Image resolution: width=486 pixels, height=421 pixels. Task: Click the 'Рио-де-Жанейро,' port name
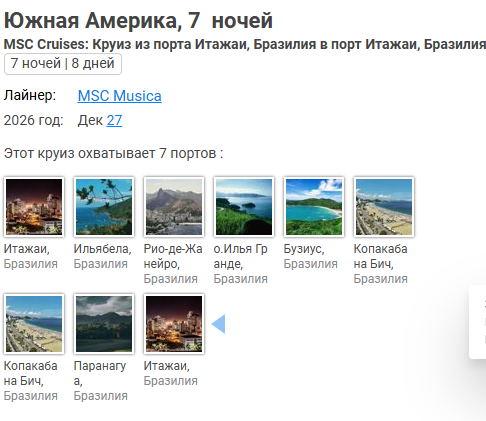pyautogui.click(x=173, y=256)
